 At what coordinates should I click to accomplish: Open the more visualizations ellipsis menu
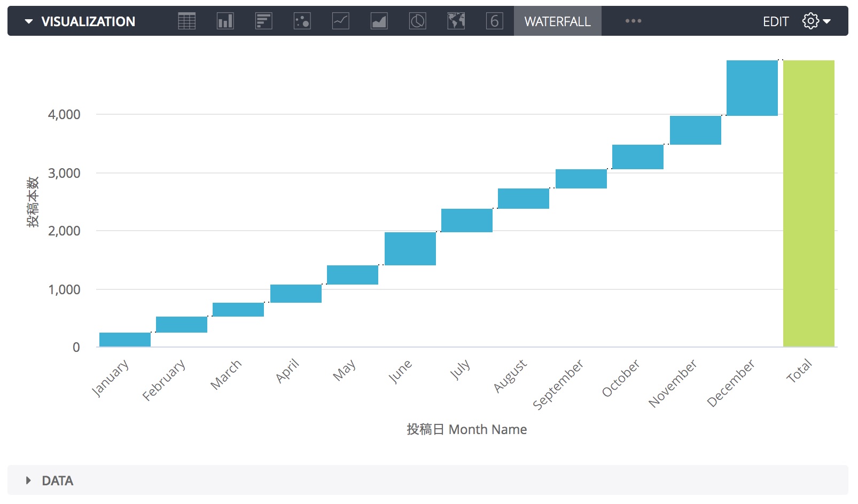click(x=633, y=21)
